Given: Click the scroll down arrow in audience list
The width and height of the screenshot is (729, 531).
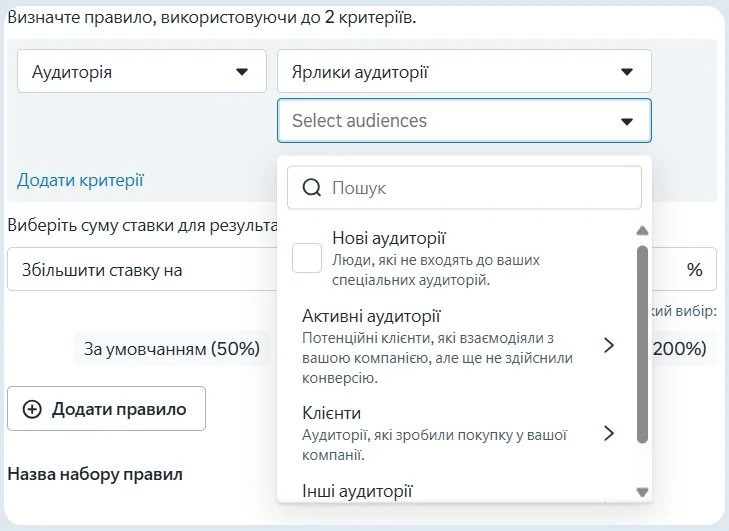Looking at the screenshot, I should (x=642, y=492).
